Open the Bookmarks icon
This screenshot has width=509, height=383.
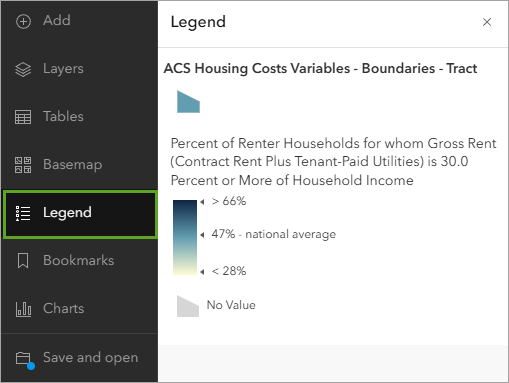coord(23,261)
